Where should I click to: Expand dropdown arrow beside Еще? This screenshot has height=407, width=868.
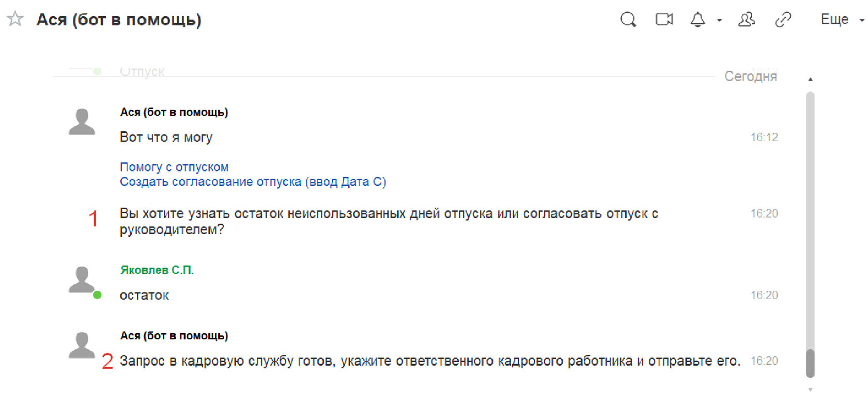click(x=861, y=21)
